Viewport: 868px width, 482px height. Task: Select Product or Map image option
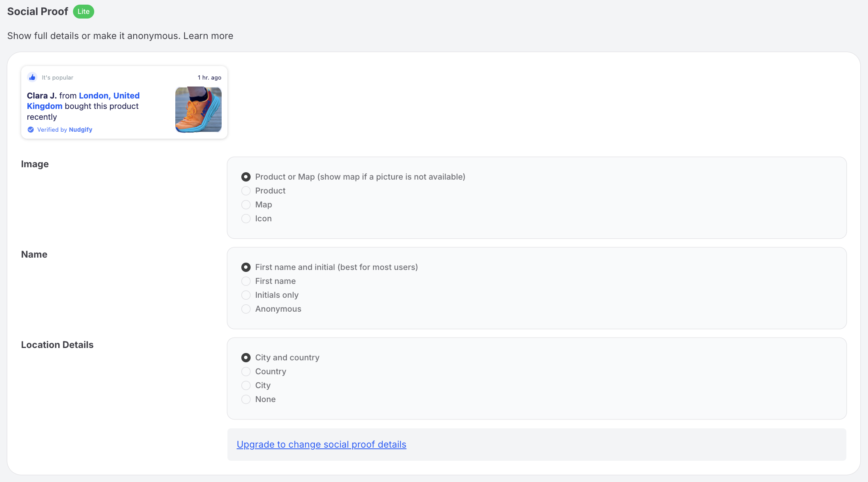point(246,177)
